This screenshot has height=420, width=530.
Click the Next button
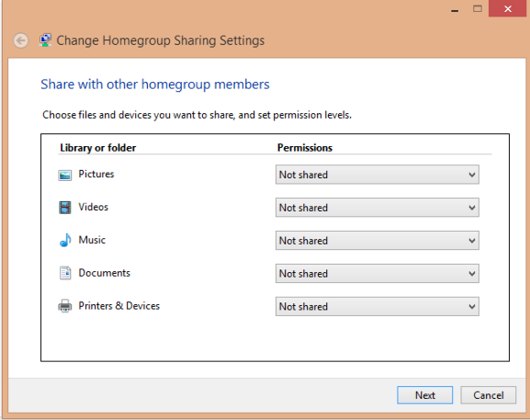tap(425, 395)
